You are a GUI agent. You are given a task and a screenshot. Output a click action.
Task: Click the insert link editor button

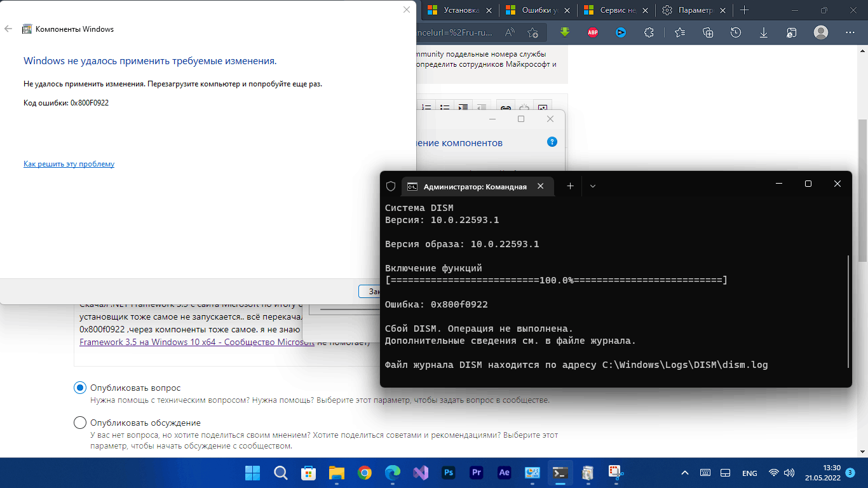pos(505,107)
